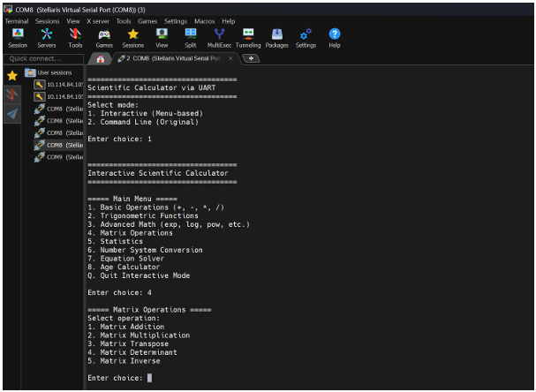
Task: Open the Tunneling manager
Action: click(248, 36)
